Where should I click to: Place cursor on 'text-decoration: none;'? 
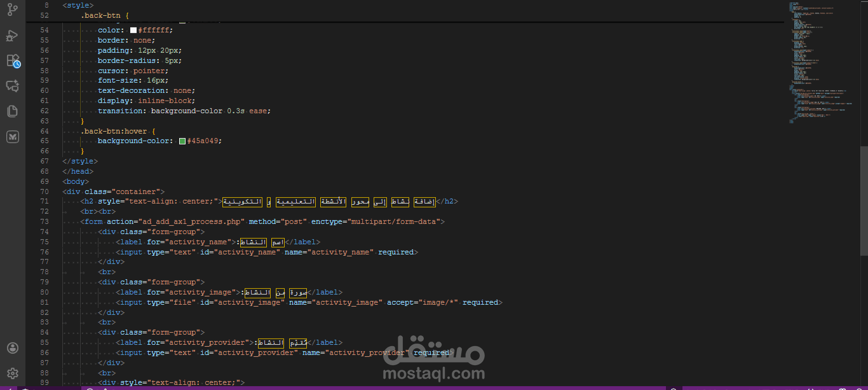coord(146,91)
